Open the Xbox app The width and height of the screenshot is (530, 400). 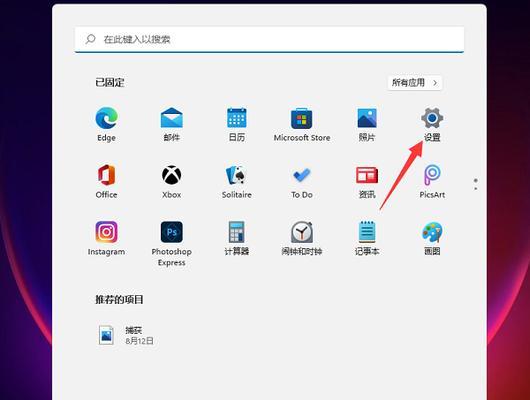(x=171, y=181)
